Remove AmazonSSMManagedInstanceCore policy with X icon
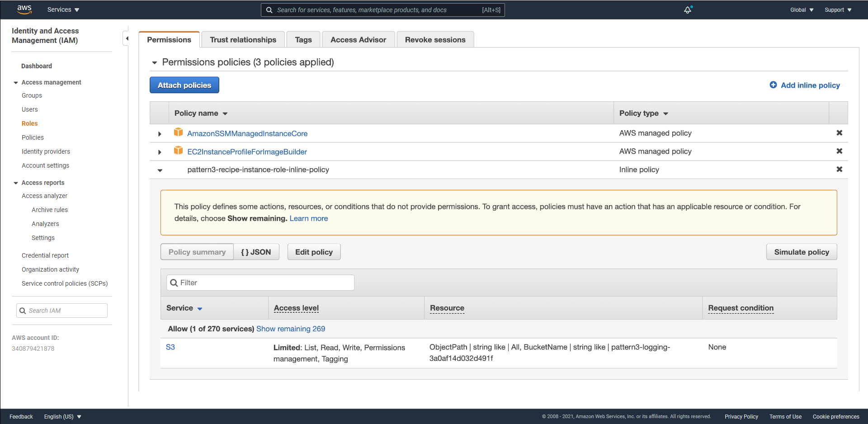 coord(839,133)
